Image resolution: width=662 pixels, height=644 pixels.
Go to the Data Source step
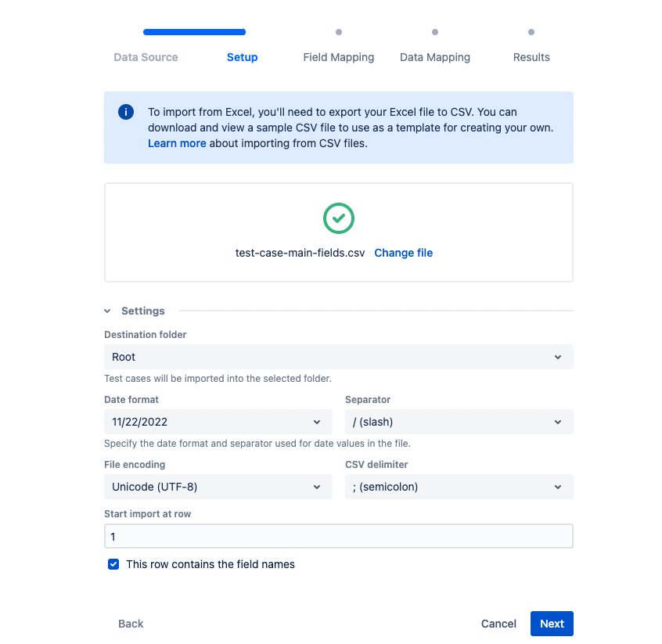coord(146,57)
